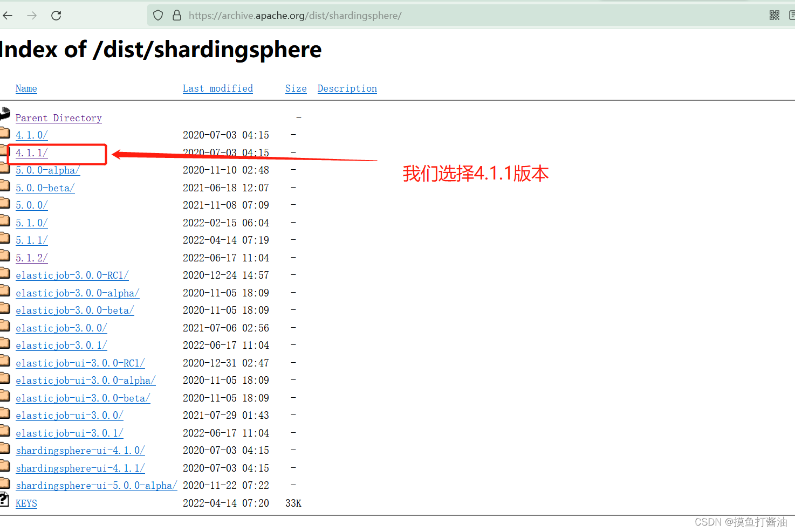Open the shardingsphere-ui-5.0.0-alpha/ directory
This screenshot has width=795, height=532.
click(x=97, y=486)
